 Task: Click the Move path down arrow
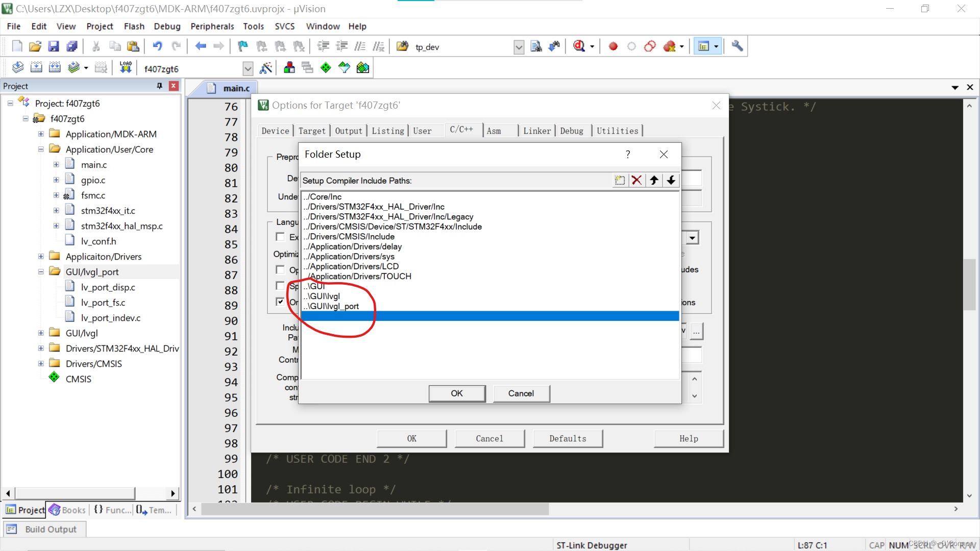pos(671,180)
